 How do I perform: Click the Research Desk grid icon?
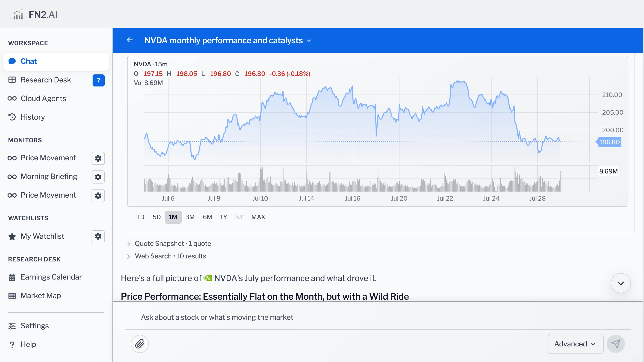12,80
